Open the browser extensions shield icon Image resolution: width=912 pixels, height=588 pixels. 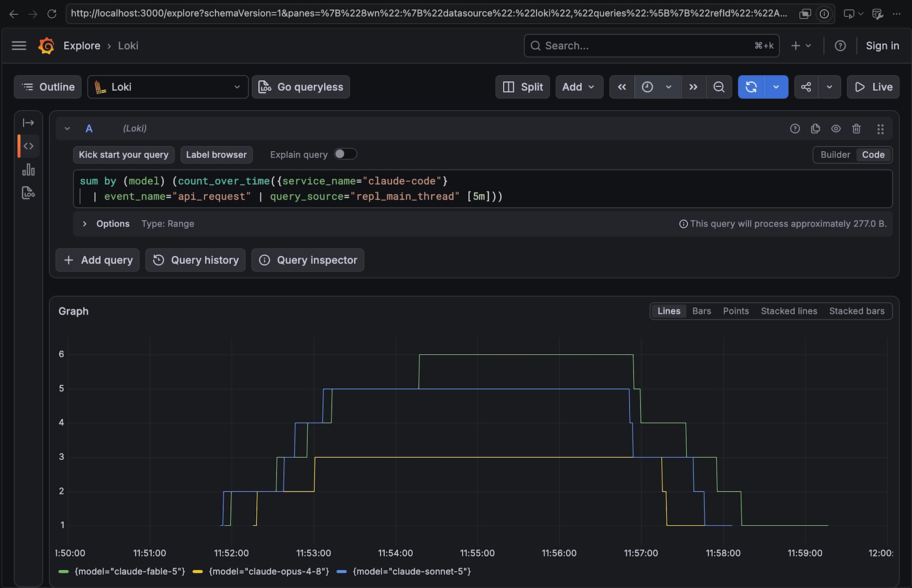click(x=877, y=14)
